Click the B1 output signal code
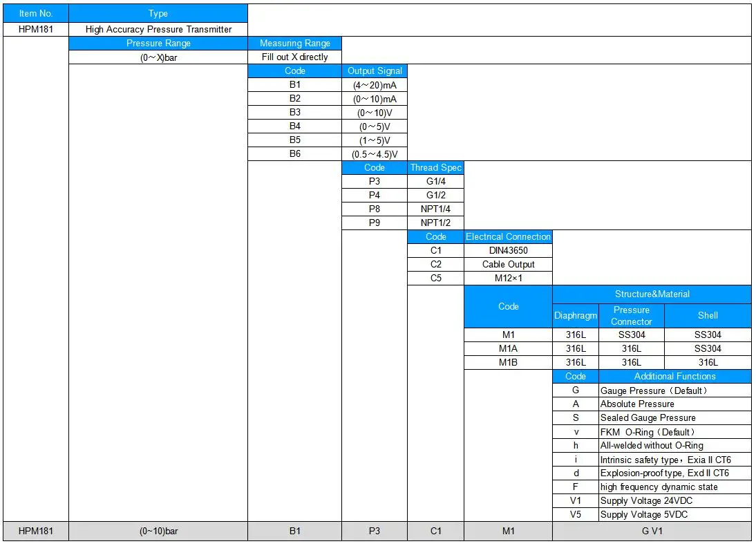This screenshot has width=756, height=546. pyautogui.click(x=294, y=84)
